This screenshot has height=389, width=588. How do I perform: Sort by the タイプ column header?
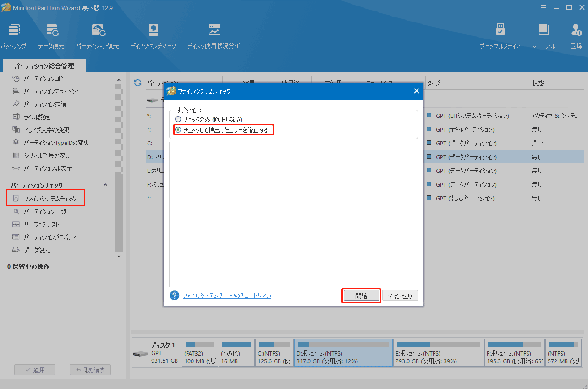(x=477, y=83)
